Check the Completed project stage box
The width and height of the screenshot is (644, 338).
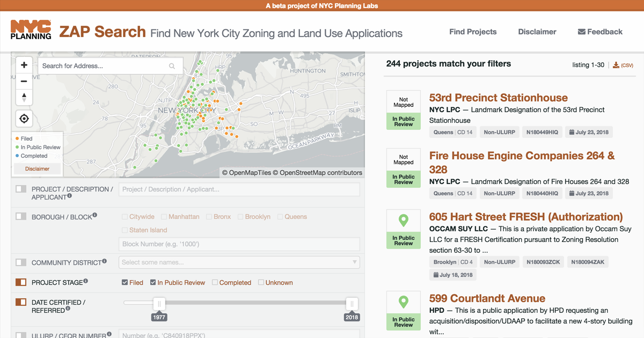(215, 283)
